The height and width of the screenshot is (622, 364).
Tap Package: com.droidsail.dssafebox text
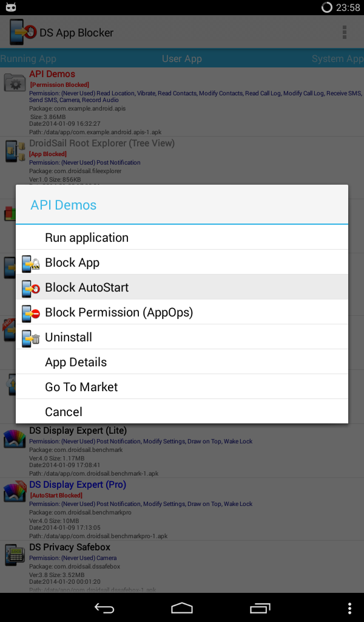pos(75,567)
